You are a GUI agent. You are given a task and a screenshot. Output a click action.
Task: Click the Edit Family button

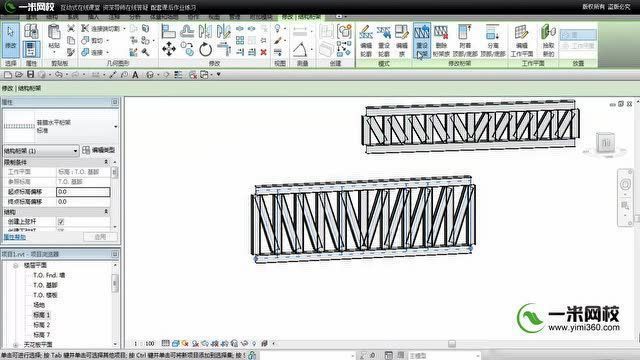[402, 41]
